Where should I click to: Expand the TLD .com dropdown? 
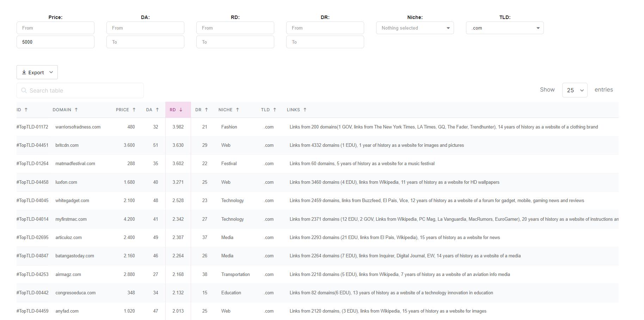click(505, 28)
